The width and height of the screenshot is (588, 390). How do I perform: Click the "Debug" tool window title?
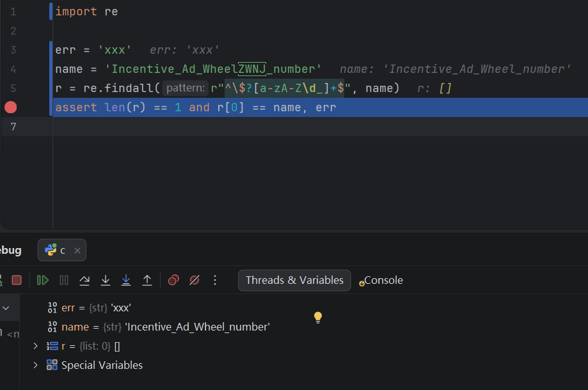[x=10, y=250]
